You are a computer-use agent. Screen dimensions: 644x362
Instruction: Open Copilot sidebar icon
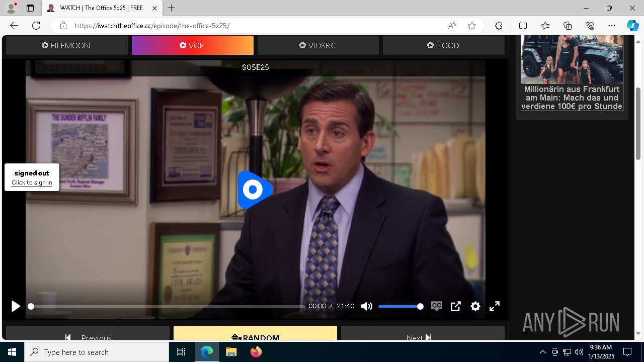[x=632, y=26]
